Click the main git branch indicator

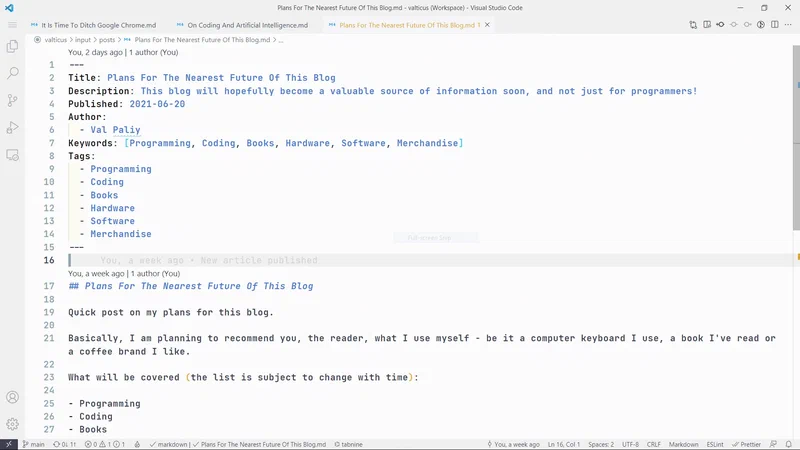(x=32, y=444)
